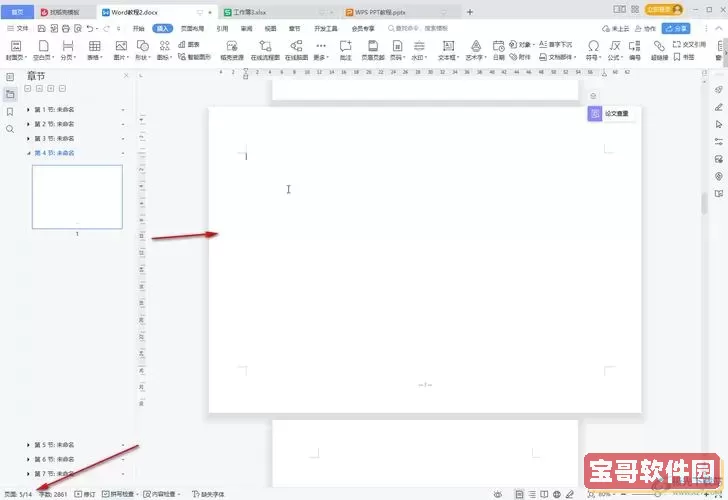Expand 第 1 节 section in chapter panel

click(29, 110)
